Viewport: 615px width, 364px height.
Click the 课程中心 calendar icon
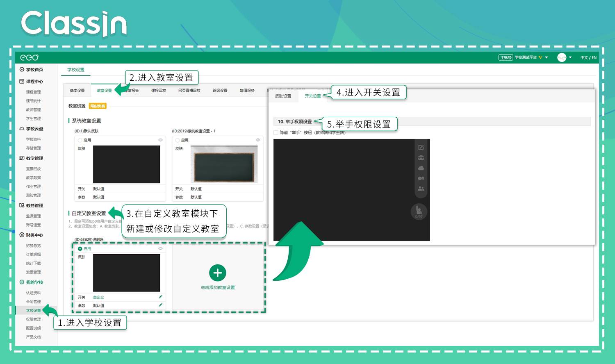(x=22, y=81)
